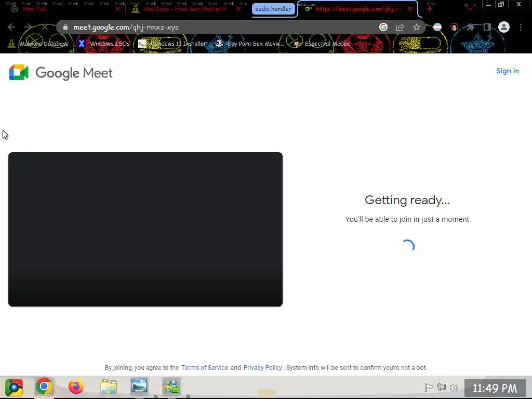Select the meet.google.com tab
The height and width of the screenshot is (399, 532).
pyautogui.click(x=358, y=9)
